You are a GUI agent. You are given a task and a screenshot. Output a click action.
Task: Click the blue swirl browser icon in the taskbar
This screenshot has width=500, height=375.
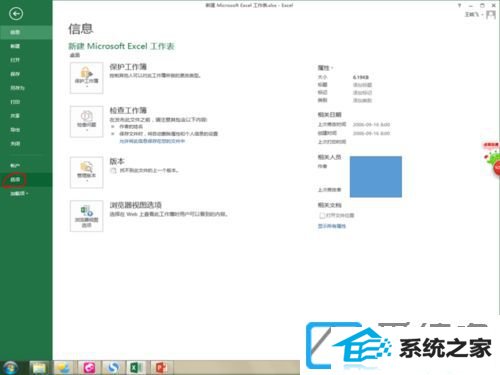click(x=113, y=368)
